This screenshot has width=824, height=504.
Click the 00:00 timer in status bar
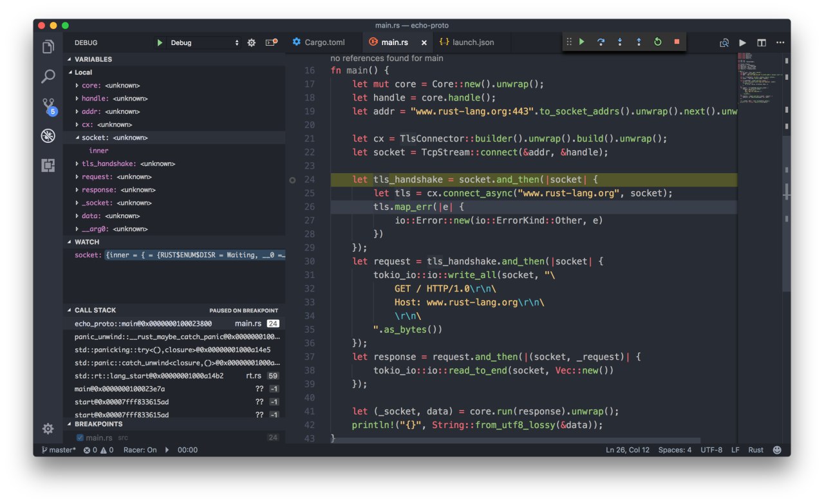point(187,450)
